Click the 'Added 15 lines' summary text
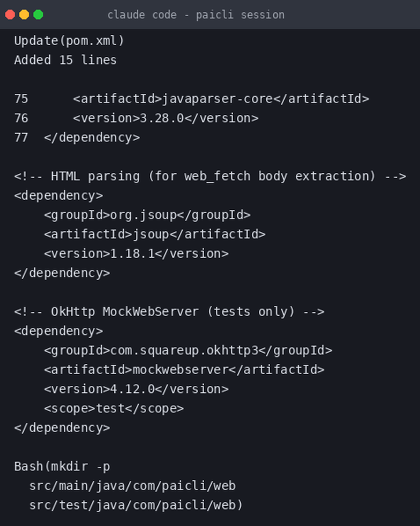This screenshot has width=420, height=526. pyautogui.click(x=65, y=60)
